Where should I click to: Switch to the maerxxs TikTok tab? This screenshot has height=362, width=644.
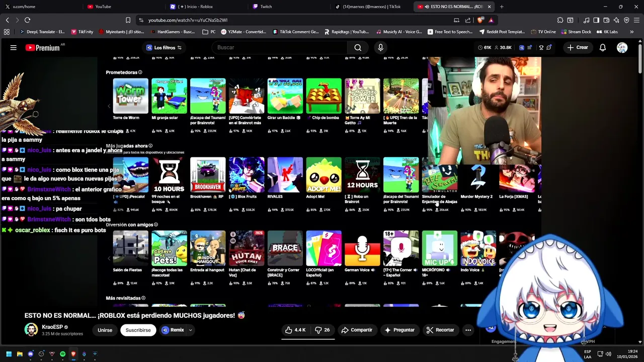click(x=371, y=7)
